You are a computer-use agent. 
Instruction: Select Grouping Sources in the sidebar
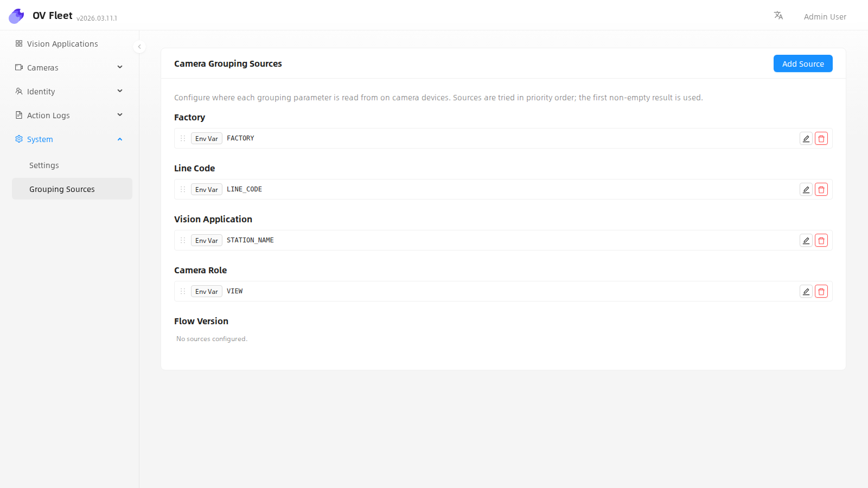click(72, 189)
